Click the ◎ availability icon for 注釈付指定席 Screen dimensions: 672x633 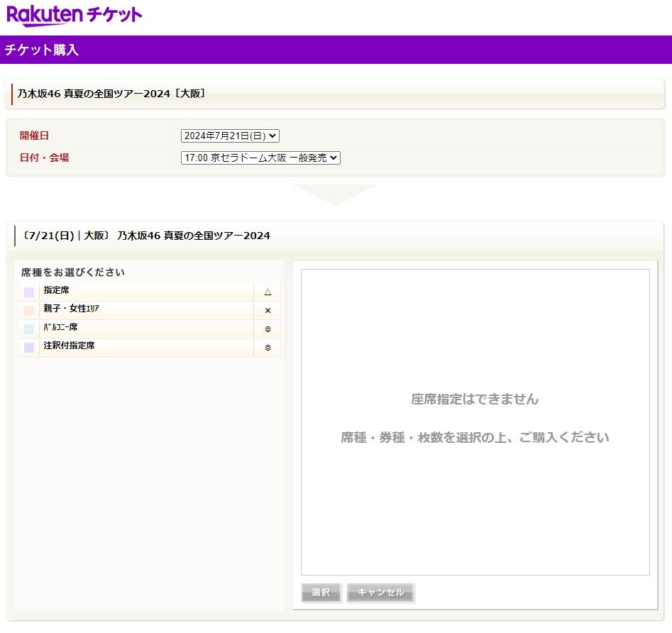click(268, 348)
